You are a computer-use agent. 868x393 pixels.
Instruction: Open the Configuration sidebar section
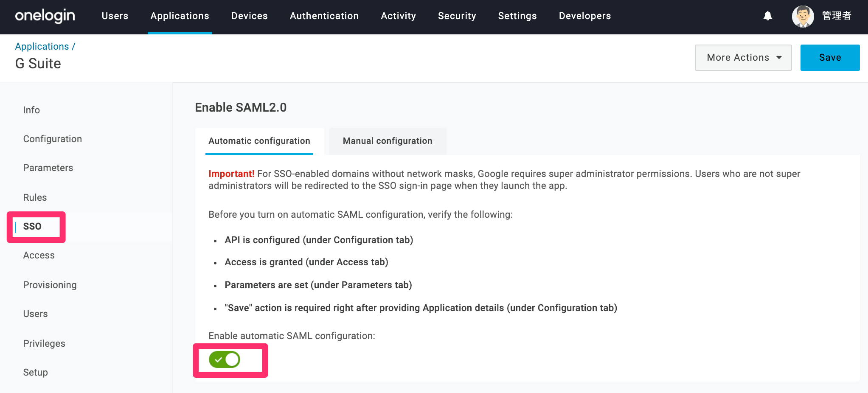click(x=53, y=139)
